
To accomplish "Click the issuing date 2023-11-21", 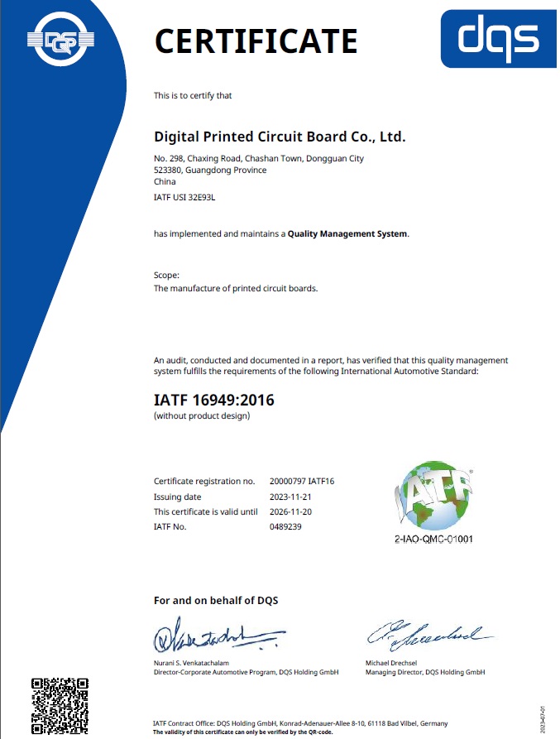I will point(291,497).
